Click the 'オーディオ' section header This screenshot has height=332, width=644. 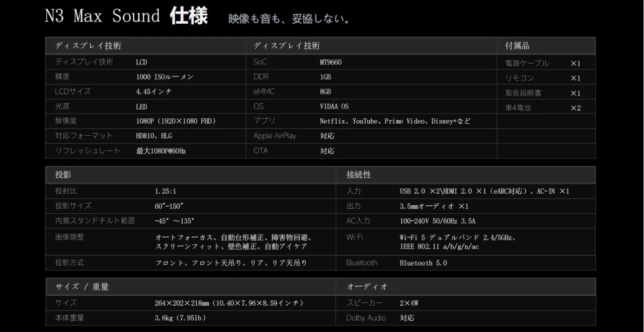coord(367,287)
